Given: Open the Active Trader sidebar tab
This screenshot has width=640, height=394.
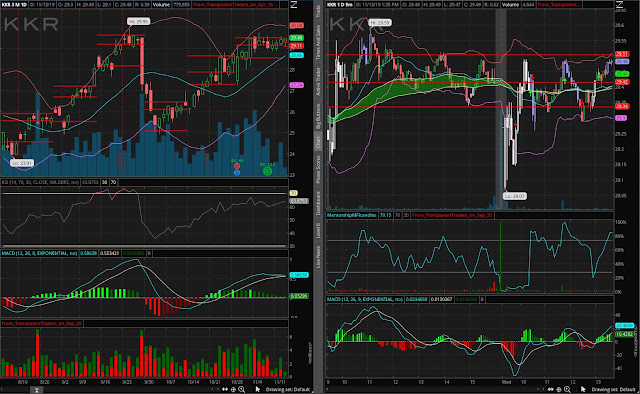Looking at the screenshot, I should click(318, 81).
